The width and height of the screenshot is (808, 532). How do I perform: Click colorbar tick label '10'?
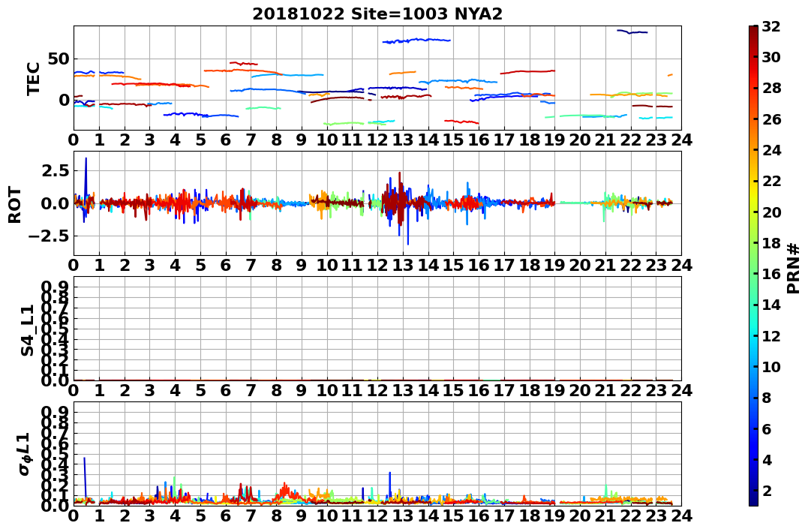click(x=771, y=366)
